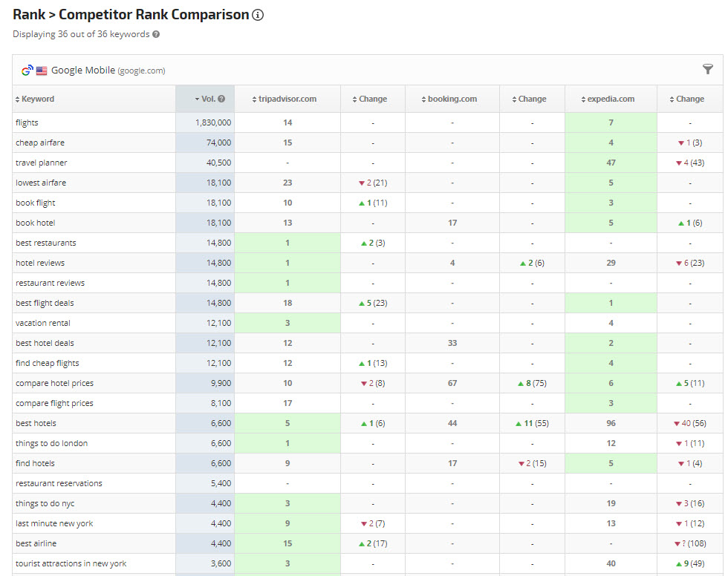The width and height of the screenshot is (728, 576).
Task: Click the red down arrow in lowest airfare row
Action: click(363, 183)
